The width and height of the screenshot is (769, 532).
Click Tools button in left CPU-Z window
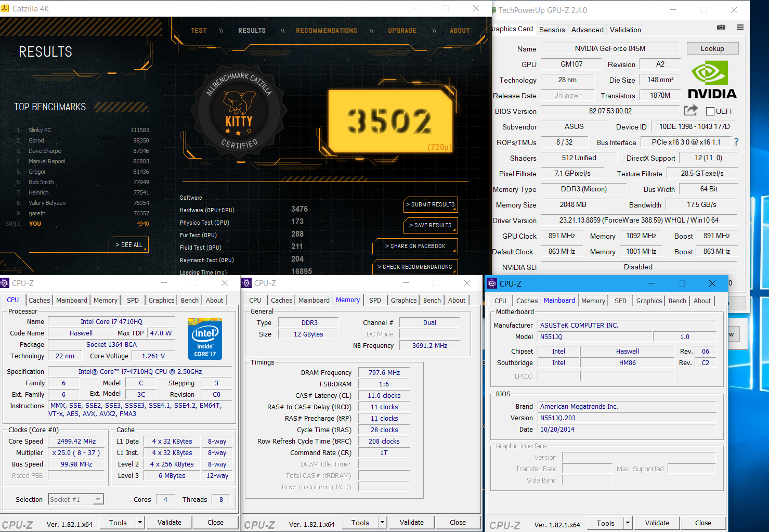118,523
